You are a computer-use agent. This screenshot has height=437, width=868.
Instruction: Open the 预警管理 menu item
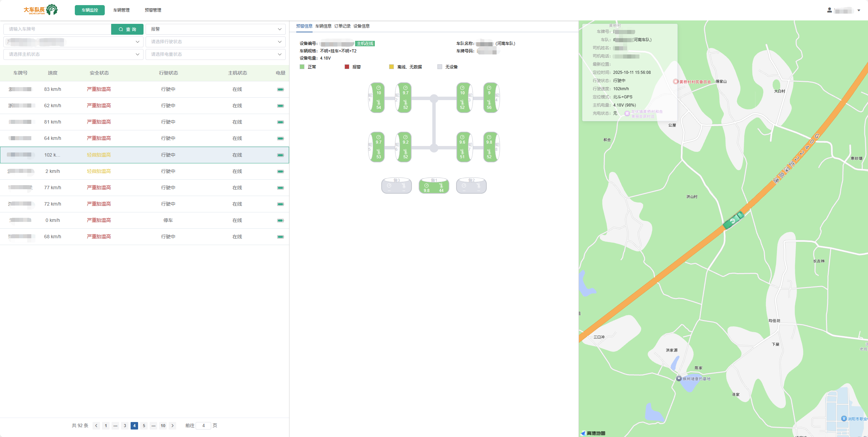153,10
